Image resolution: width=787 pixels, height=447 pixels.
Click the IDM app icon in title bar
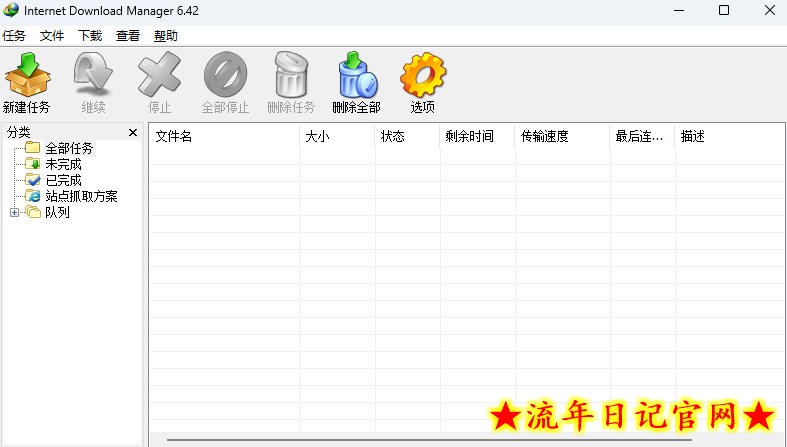pos(11,10)
